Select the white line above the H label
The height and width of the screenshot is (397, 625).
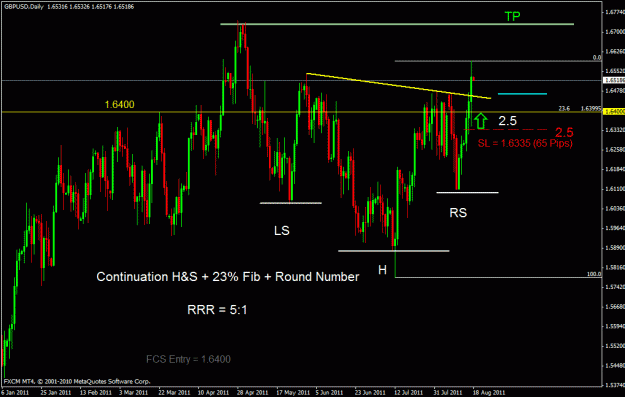click(394, 251)
